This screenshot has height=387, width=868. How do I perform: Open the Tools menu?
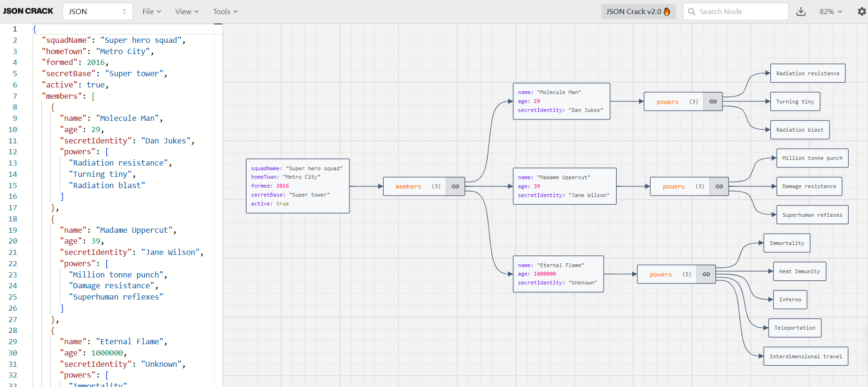coord(225,11)
